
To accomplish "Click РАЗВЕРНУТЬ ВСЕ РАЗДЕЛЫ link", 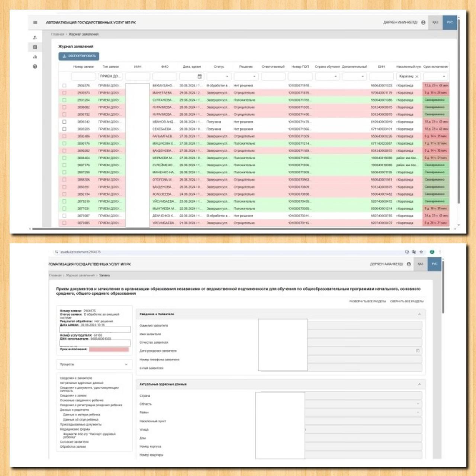I will coord(367,301).
